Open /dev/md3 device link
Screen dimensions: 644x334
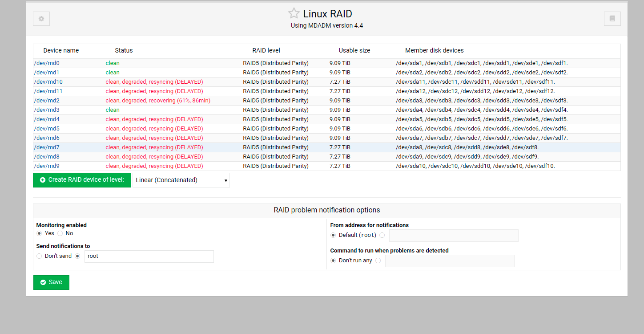47,110
